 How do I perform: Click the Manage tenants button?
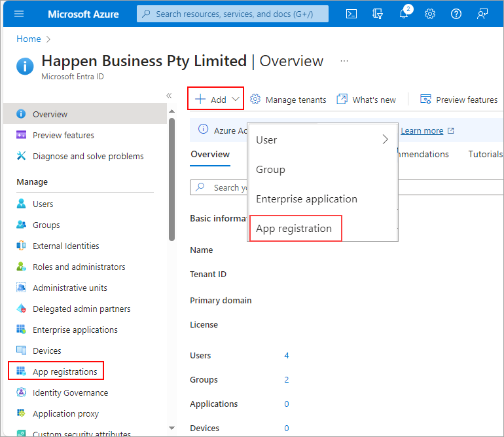[289, 100]
